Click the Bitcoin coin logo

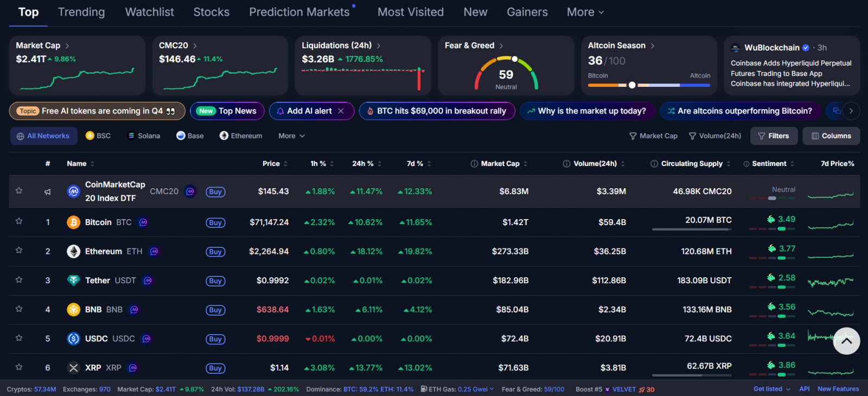(x=73, y=222)
